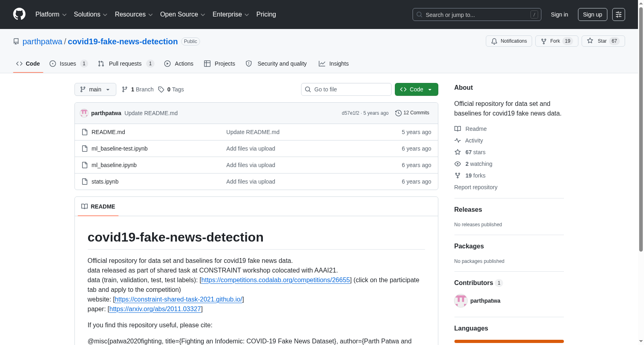Click the star icon next to 67 stars
Viewport: 644px width, 345px height.
coord(458,152)
